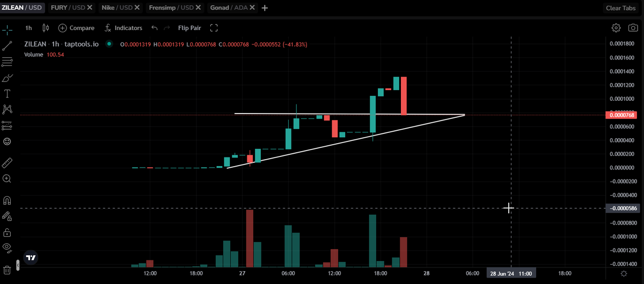Select the white horizontal resistance line
The image size is (644, 284).
point(349,114)
